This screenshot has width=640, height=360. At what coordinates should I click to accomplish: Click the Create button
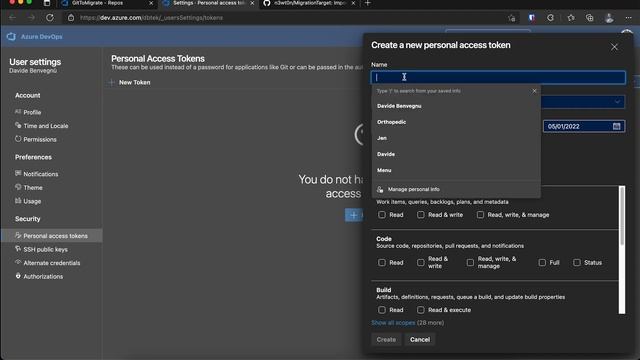click(x=386, y=340)
